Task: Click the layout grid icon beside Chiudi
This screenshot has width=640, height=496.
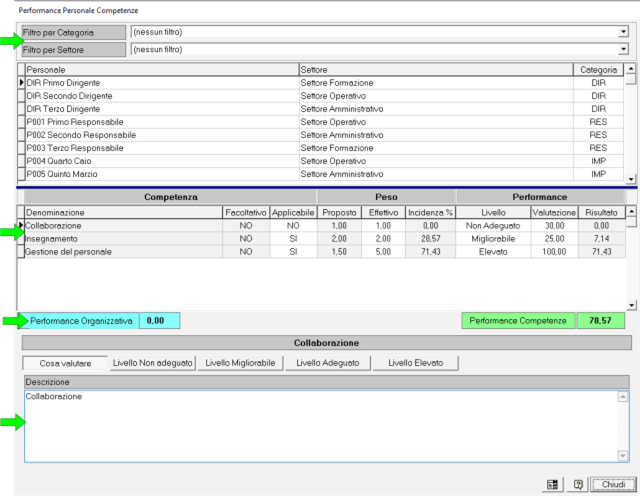Action: [551, 484]
